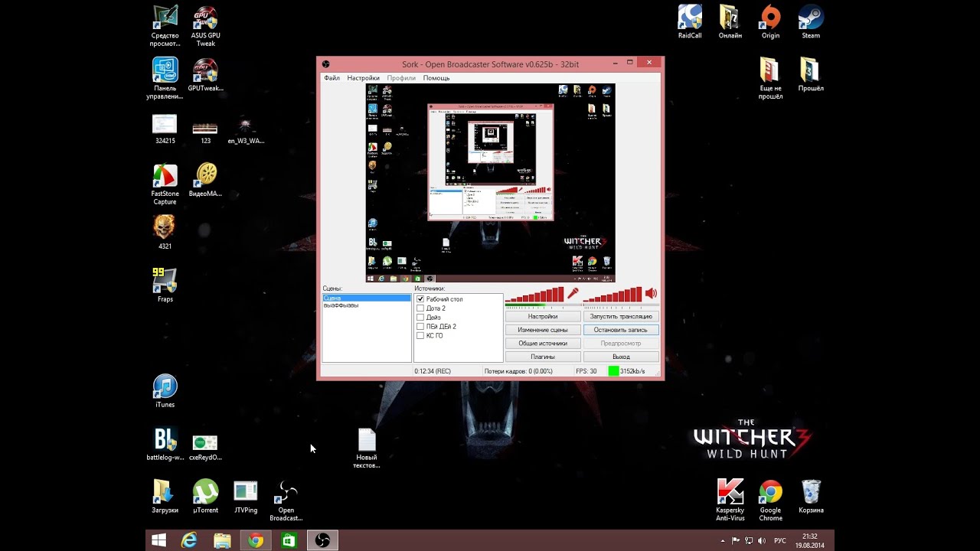Open the Плагины button

point(543,357)
